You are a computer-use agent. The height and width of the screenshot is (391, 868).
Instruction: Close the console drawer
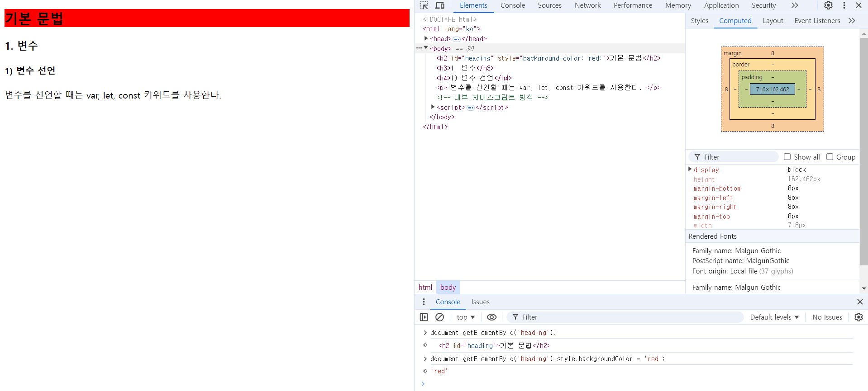(x=860, y=302)
